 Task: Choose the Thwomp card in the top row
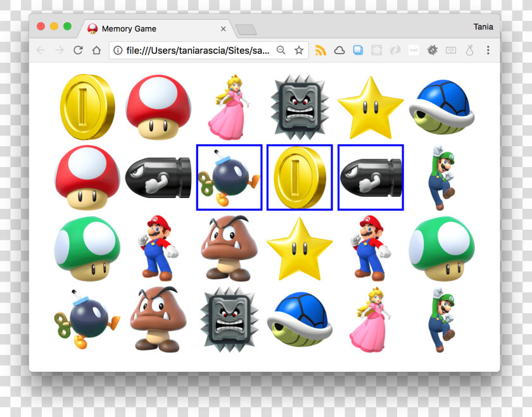[x=300, y=107]
